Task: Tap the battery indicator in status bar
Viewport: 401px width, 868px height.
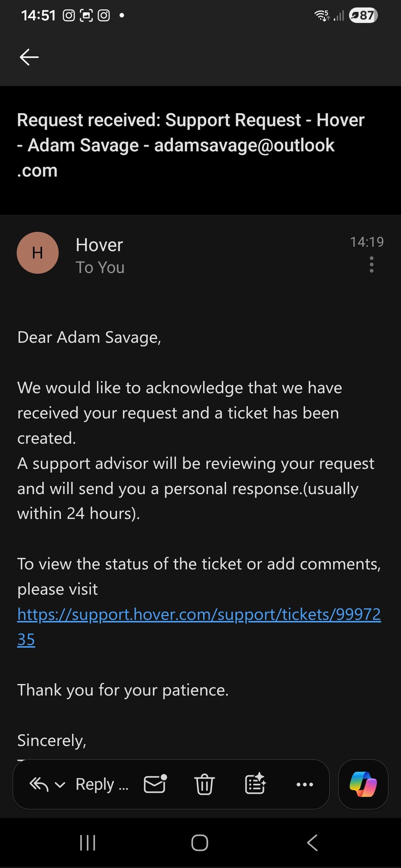Action: click(x=363, y=16)
